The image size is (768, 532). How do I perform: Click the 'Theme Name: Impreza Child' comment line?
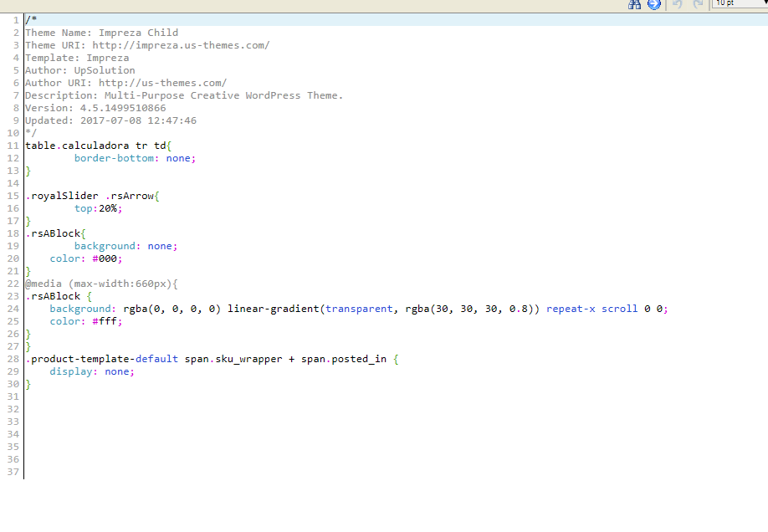tap(101, 33)
